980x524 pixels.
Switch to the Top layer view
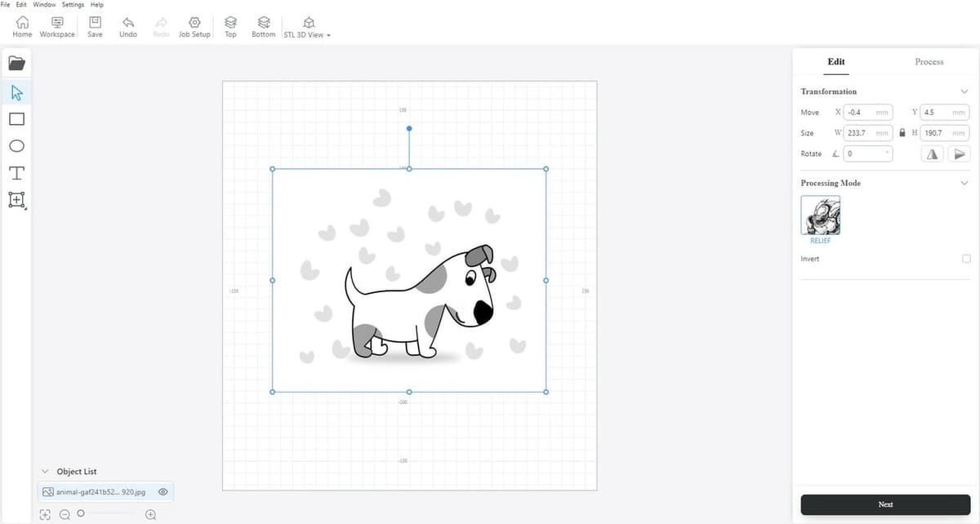[x=230, y=27]
